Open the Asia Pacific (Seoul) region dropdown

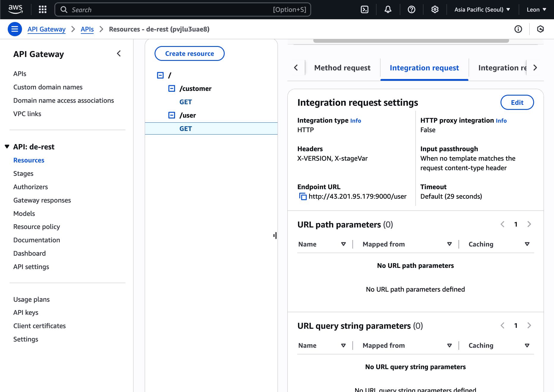coord(482,10)
